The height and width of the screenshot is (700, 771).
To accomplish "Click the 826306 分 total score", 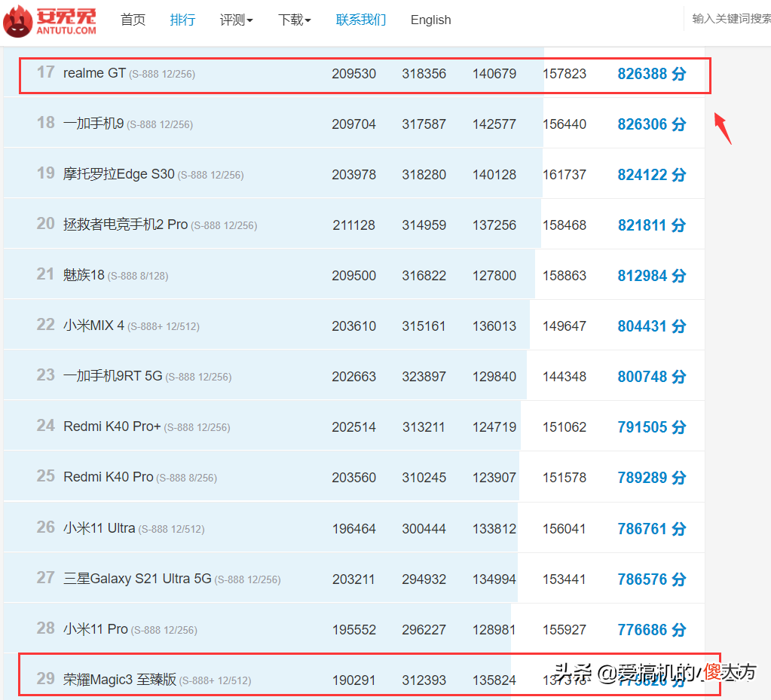I will tap(651, 124).
